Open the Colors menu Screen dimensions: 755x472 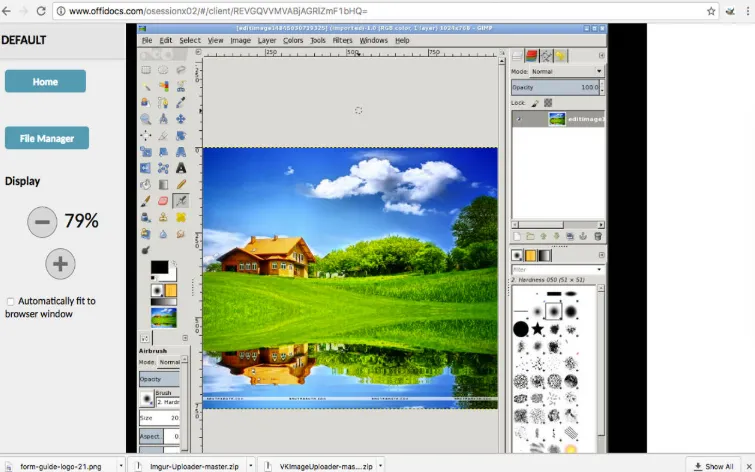point(293,40)
